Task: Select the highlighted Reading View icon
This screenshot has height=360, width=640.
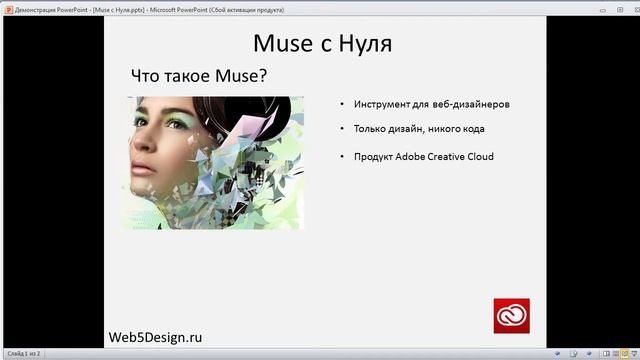Action: [624, 354]
